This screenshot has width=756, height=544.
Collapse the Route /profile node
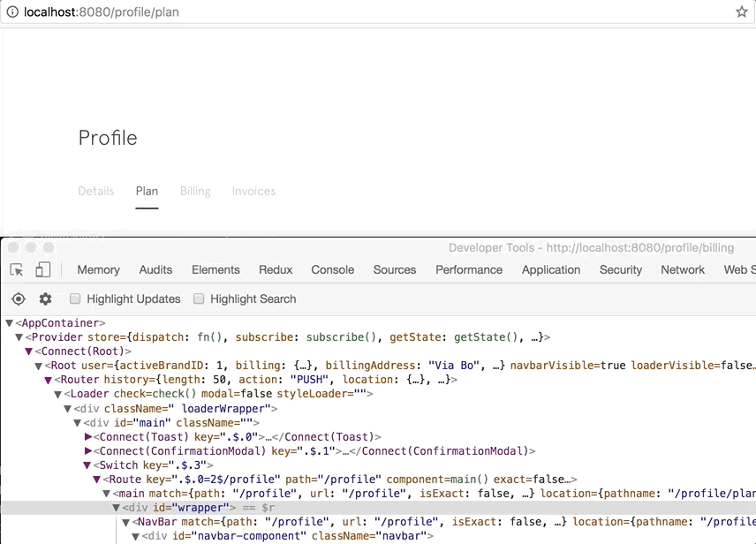click(96, 480)
